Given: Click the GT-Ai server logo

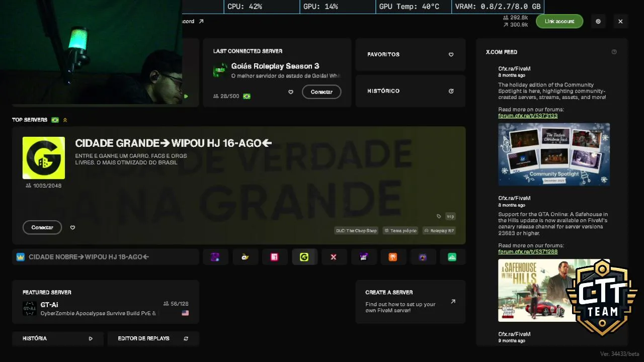Looking at the screenshot, I should (30, 309).
